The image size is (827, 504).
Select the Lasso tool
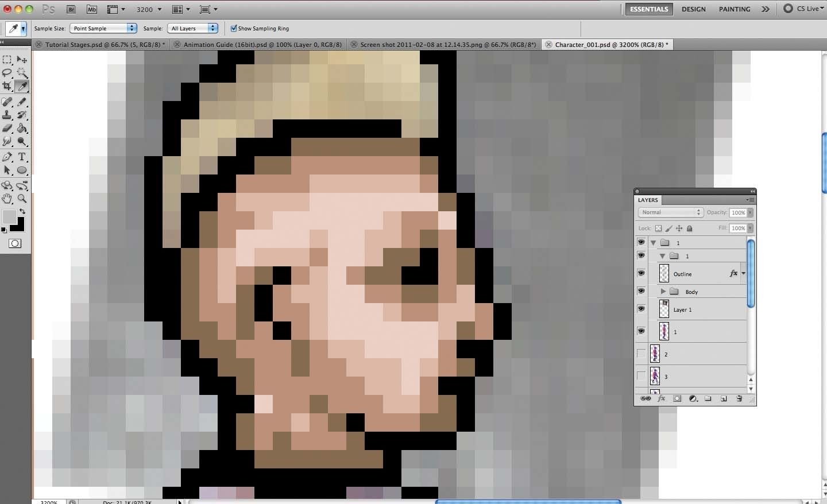[x=7, y=73]
